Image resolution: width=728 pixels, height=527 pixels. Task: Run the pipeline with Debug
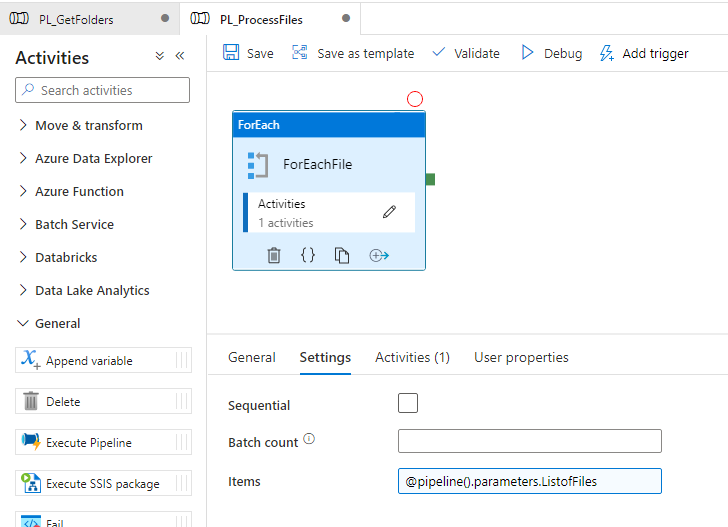click(x=551, y=53)
